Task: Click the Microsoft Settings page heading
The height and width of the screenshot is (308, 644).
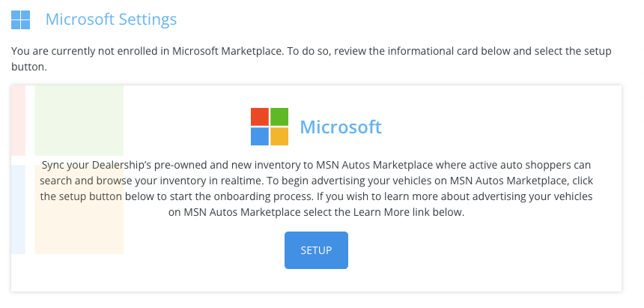Action: [x=111, y=19]
